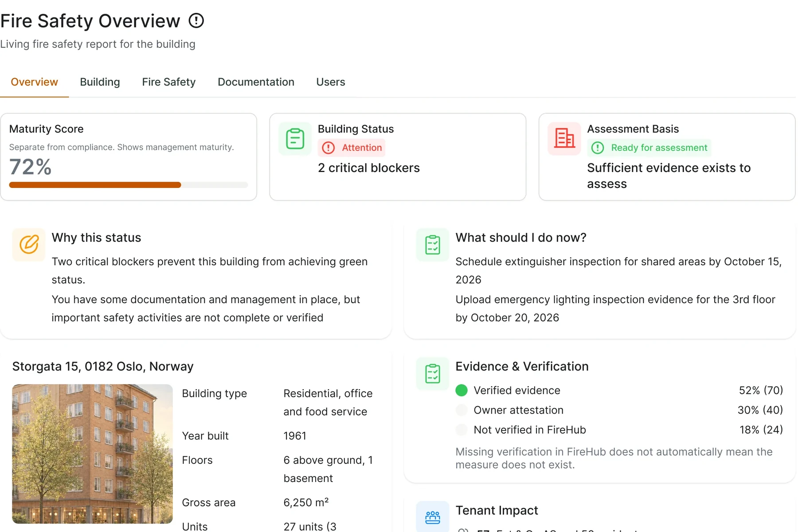Click the 72% maturity score value

coord(30,167)
